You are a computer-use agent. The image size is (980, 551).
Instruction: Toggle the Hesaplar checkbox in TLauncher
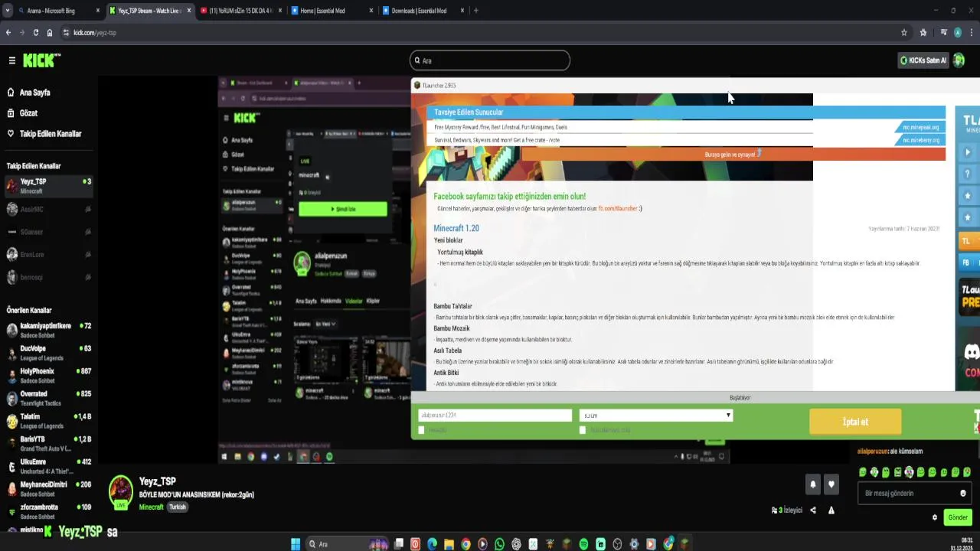tap(422, 430)
